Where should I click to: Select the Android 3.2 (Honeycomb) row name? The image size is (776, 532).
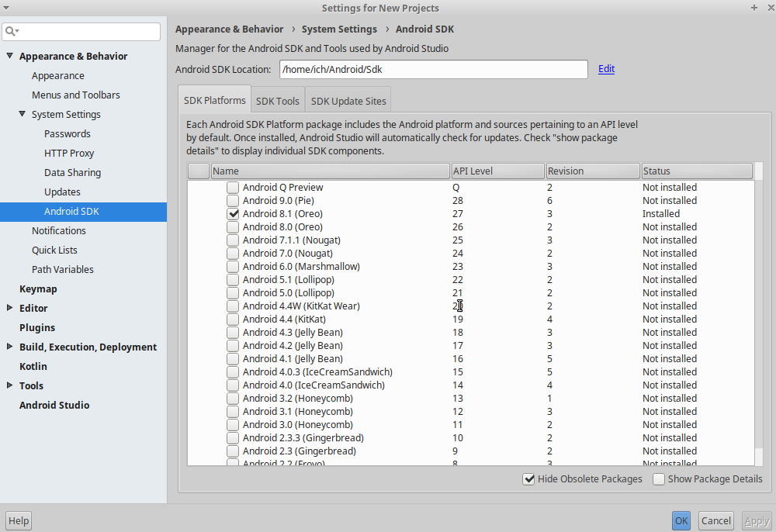pos(297,399)
